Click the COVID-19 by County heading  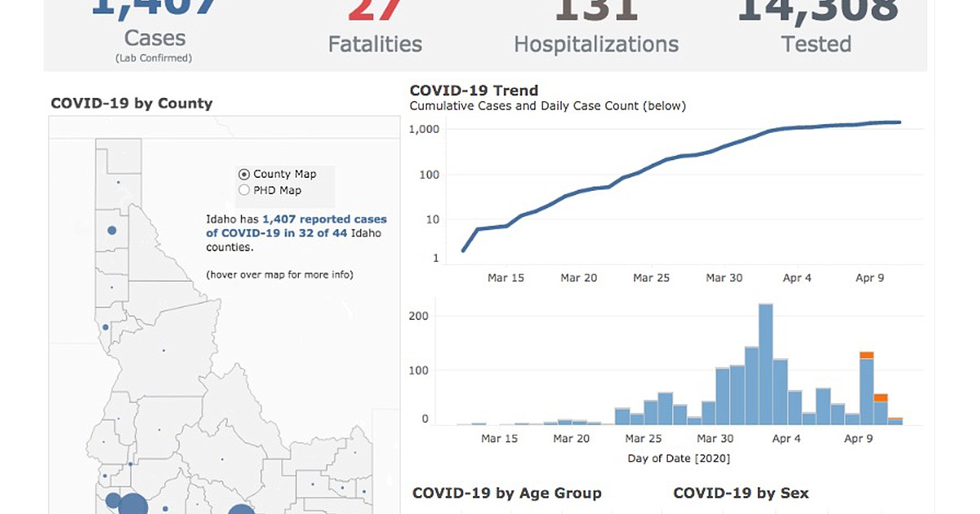pos(131,104)
